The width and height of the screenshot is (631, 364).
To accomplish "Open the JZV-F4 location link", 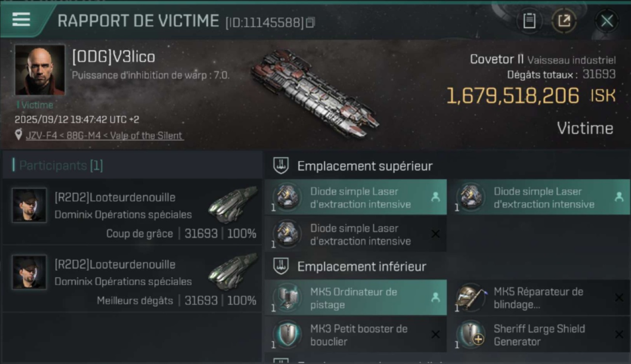I will coord(104,135).
